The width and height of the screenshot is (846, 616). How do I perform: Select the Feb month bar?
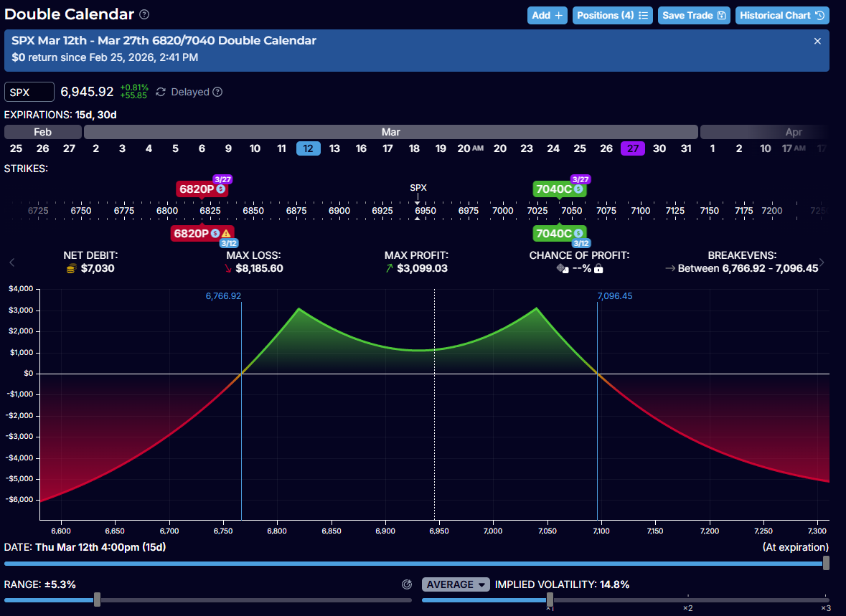coord(42,132)
